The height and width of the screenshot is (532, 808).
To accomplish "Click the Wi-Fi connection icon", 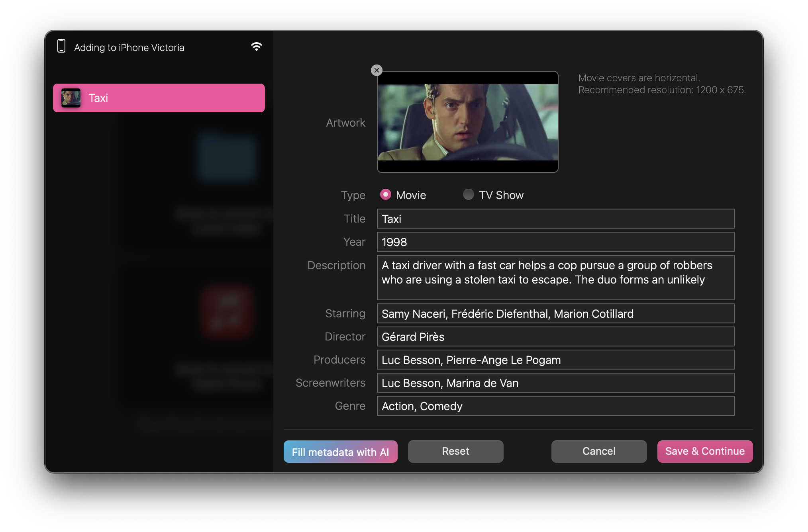I will pos(256,47).
